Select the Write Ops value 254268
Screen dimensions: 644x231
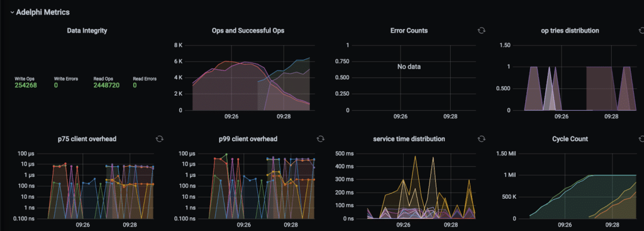point(26,85)
